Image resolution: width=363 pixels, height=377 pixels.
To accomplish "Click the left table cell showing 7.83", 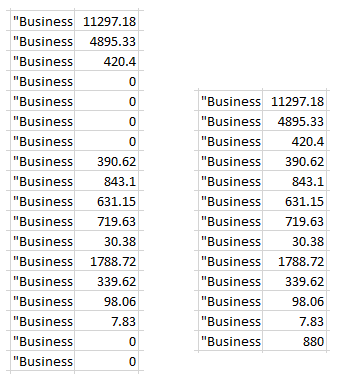I will (x=106, y=321).
